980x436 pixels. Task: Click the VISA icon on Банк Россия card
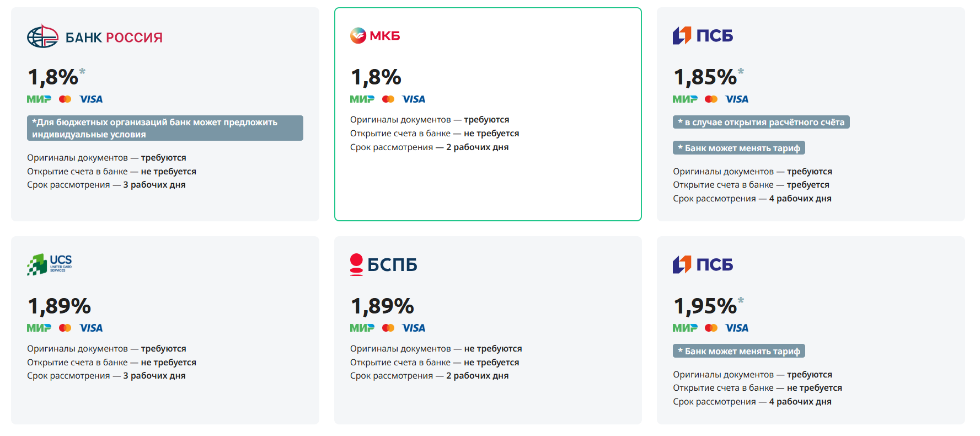pyautogui.click(x=91, y=99)
